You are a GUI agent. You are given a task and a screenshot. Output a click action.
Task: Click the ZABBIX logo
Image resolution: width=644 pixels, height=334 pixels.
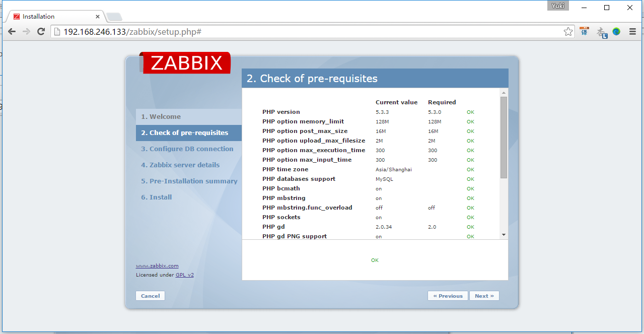click(x=186, y=63)
